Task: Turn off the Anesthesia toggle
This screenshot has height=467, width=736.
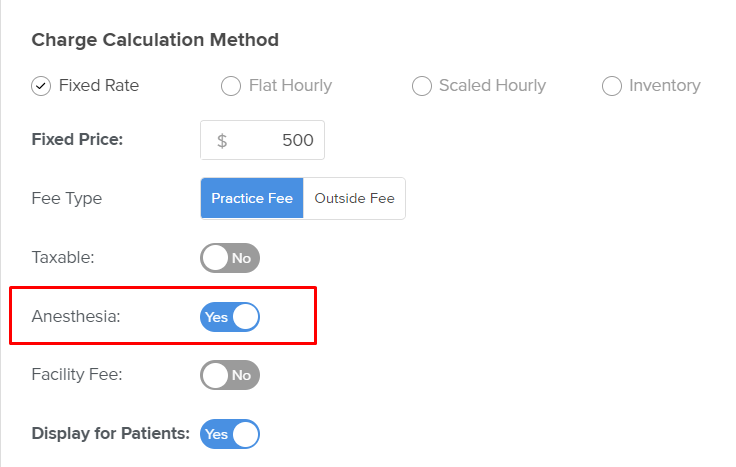Action: (x=230, y=317)
